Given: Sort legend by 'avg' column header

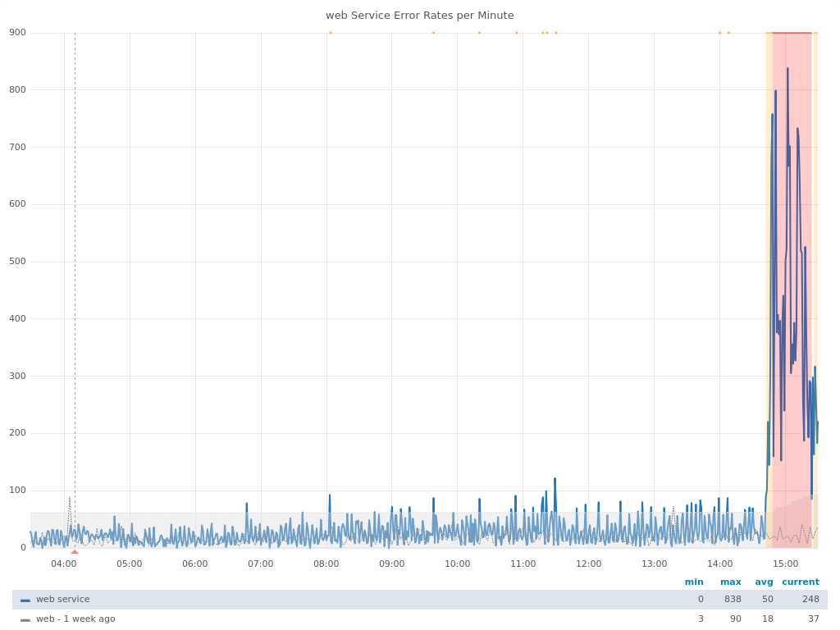Looking at the screenshot, I should pyautogui.click(x=764, y=582).
